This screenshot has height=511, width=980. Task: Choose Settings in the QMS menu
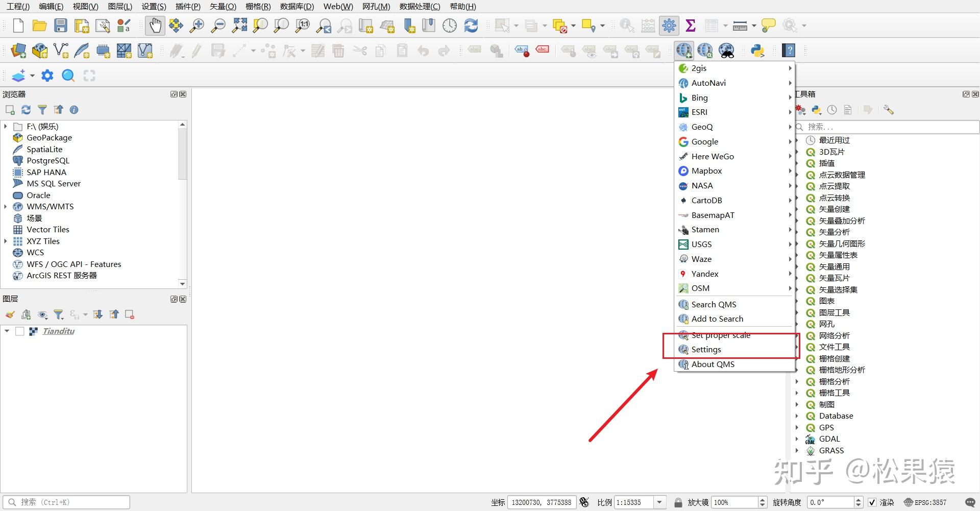tap(734, 350)
